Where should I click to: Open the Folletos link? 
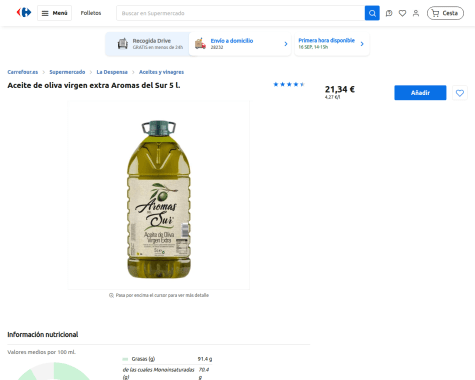pyautogui.click(x=91, y=13)
